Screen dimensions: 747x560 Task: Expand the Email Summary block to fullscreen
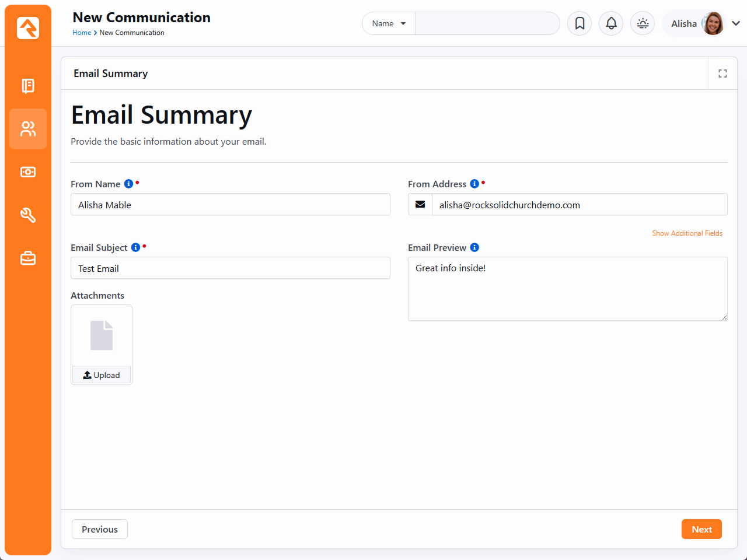pyautogui.click(x=722, y=73)
